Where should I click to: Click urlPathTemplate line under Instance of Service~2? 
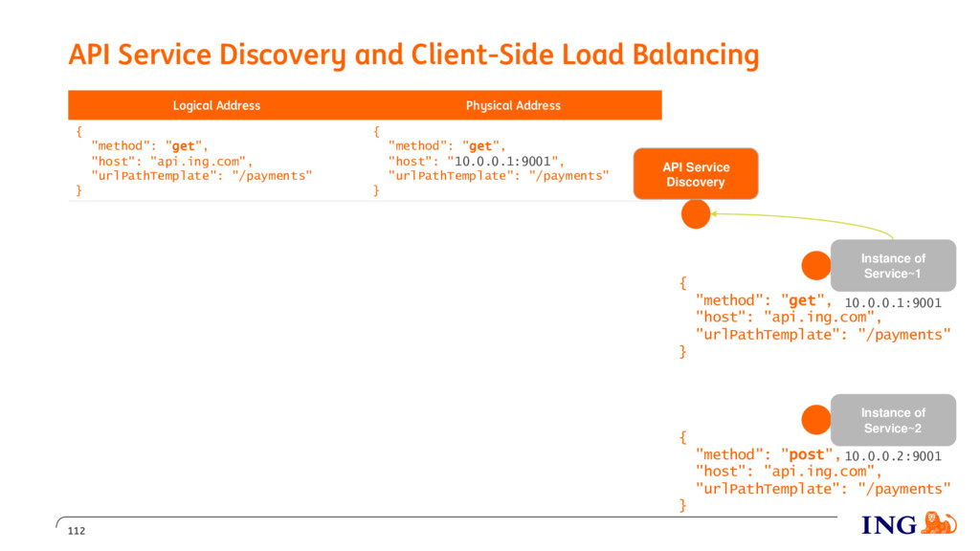click(823, 489)
